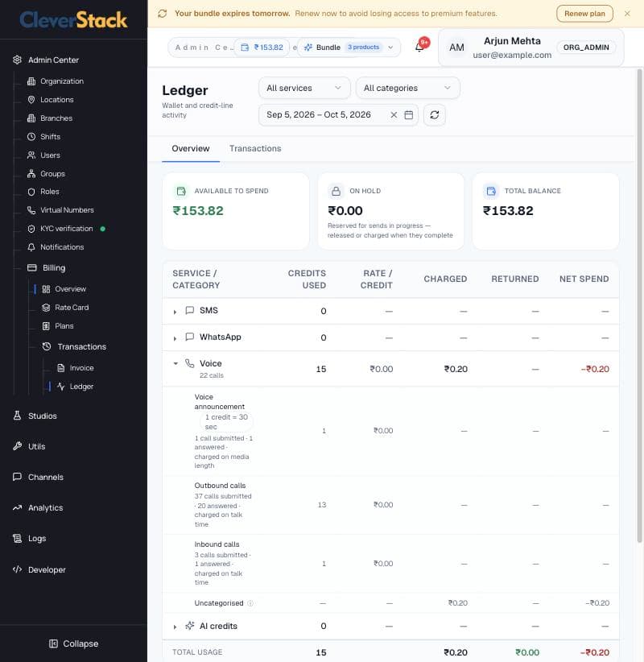The height and width of the screenshot is (662, 644).
Task: Click the Charged column header
Action: click(445, 279)
